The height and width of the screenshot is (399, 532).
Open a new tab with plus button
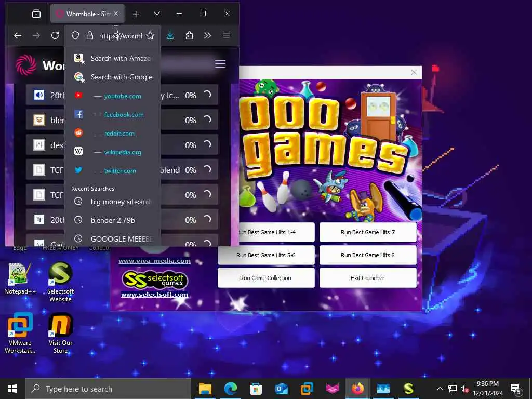[x=136, y=14]
